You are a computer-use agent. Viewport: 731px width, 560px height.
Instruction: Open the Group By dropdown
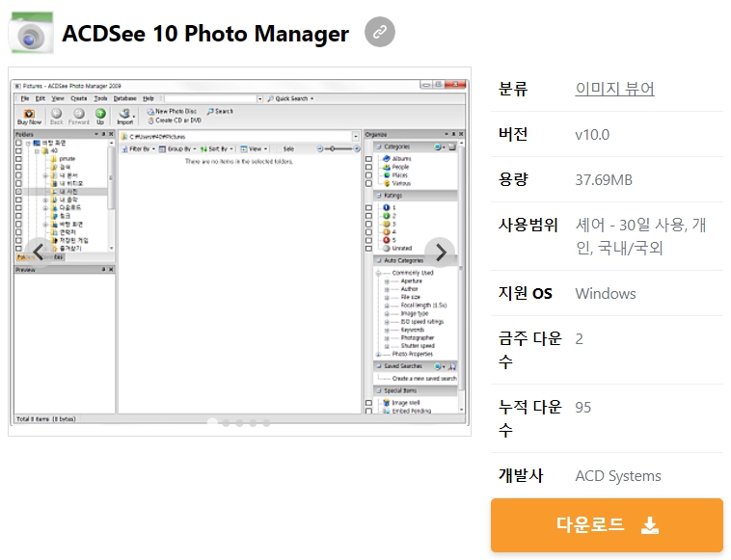click(x=177, y=149)
